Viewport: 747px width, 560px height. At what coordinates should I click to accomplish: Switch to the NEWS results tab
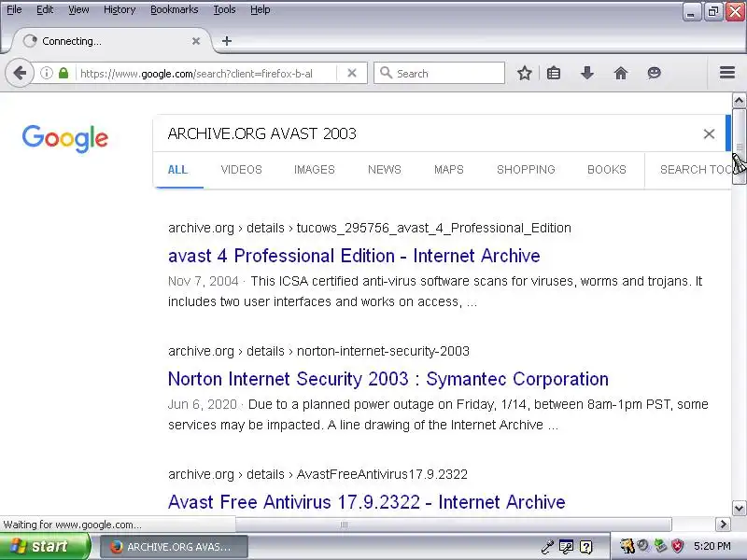click(x=385, y=170)
